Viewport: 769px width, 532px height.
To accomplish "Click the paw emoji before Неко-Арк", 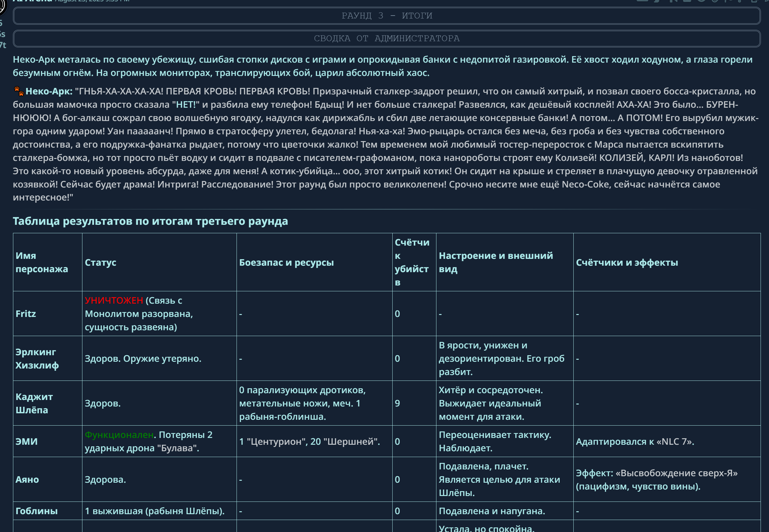I will 18,91.
